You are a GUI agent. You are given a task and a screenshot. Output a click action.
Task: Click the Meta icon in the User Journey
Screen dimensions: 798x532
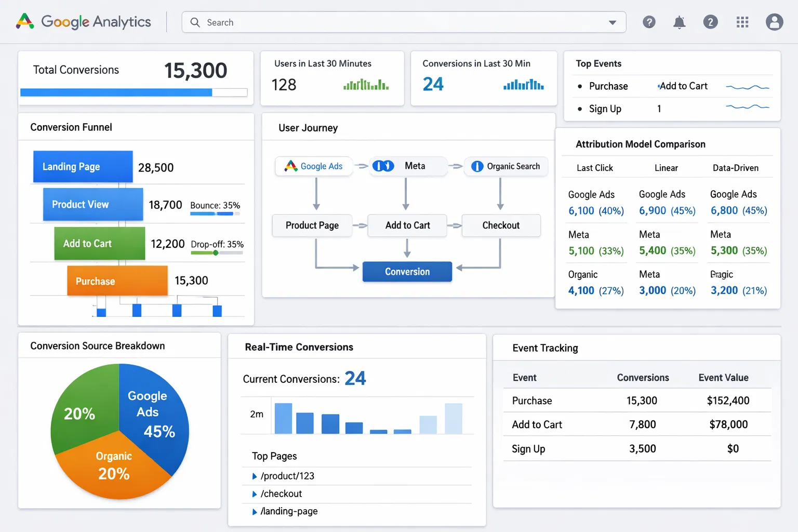[x=383, y=166]
